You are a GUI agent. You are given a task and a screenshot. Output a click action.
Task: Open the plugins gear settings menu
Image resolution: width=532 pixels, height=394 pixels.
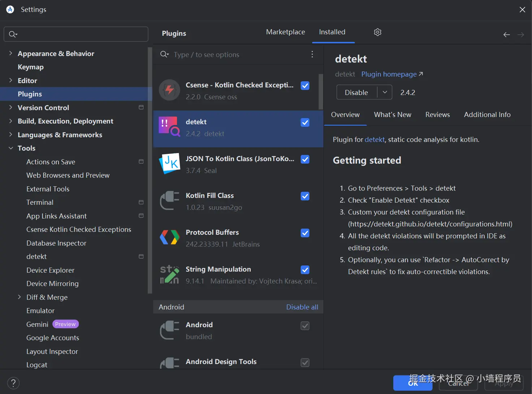tap(378, 32)
